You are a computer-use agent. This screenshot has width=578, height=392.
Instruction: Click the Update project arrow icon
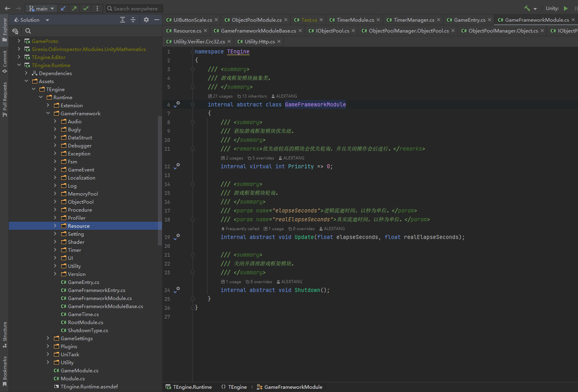(63, 8)
